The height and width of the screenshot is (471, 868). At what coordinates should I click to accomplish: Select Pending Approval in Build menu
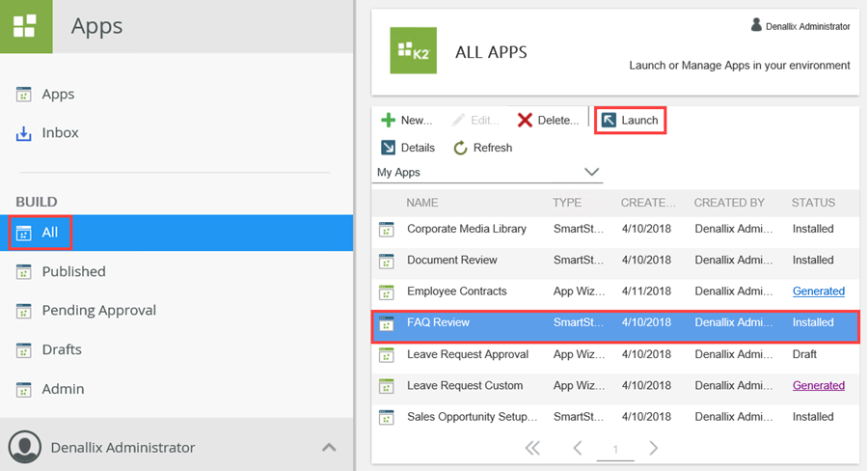(x=98, y=310)
